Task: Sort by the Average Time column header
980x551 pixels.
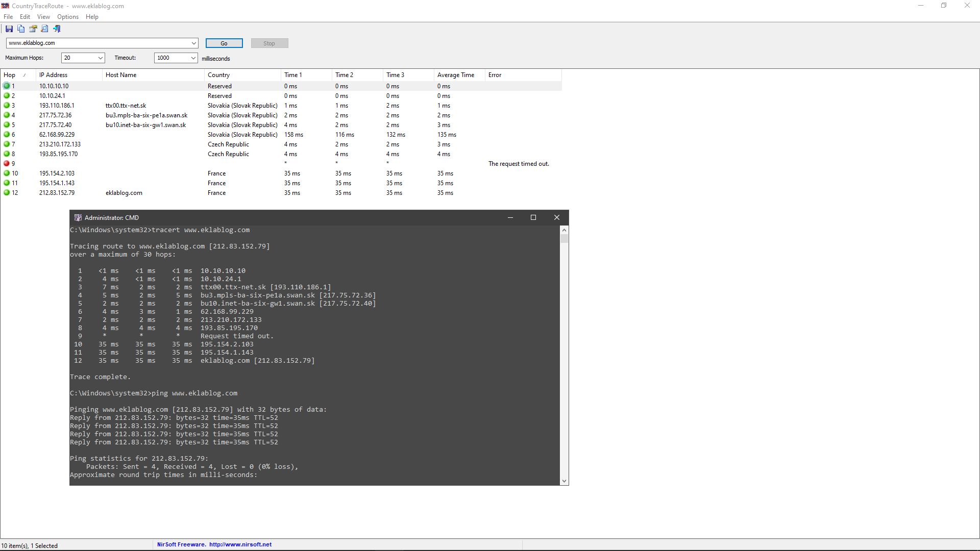Action: coord(459,75)
